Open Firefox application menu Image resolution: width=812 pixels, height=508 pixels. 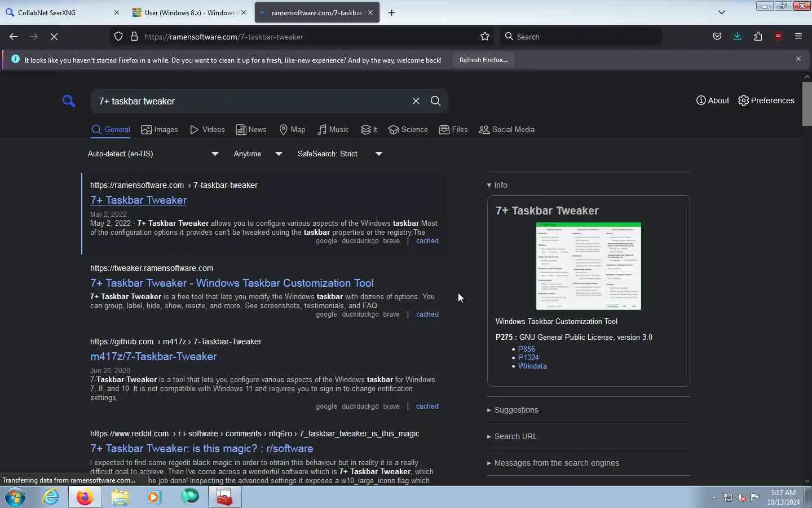click(798, 37)
